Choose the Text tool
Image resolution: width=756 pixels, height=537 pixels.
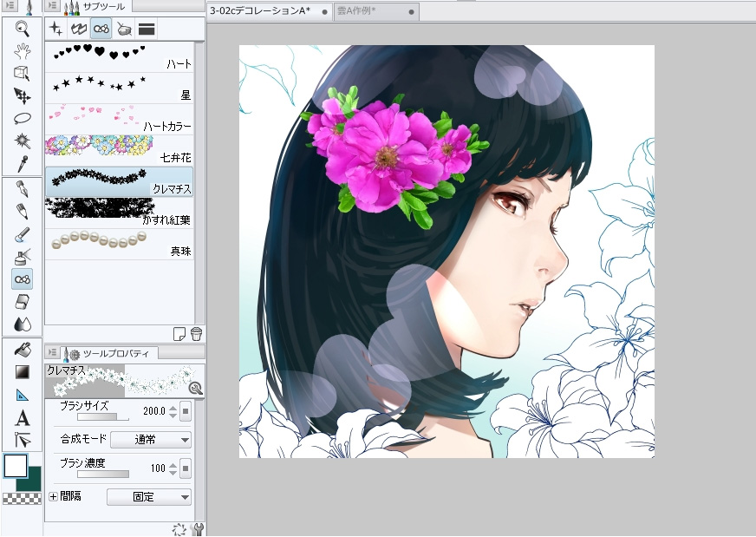(23, 417)
